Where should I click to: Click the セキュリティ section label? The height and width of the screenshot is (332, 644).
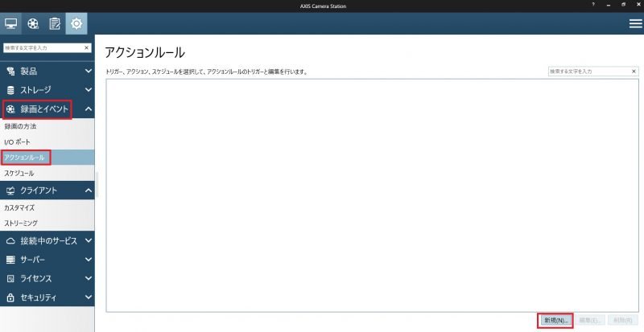(x=38, y=297)
